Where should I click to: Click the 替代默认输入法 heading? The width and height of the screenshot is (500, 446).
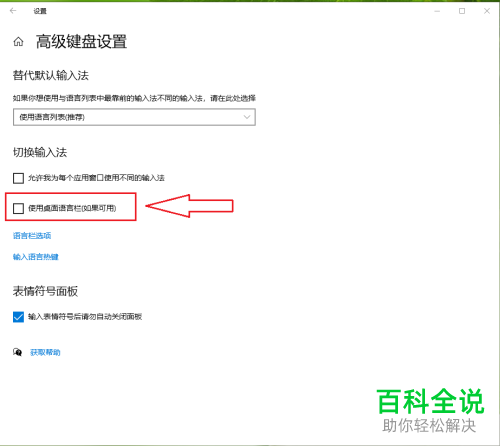[x=51, y=75]
